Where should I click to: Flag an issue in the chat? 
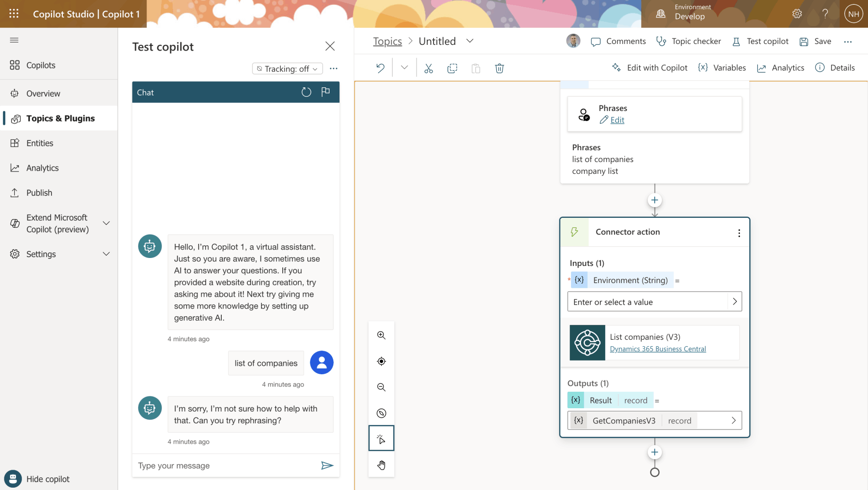325,92
